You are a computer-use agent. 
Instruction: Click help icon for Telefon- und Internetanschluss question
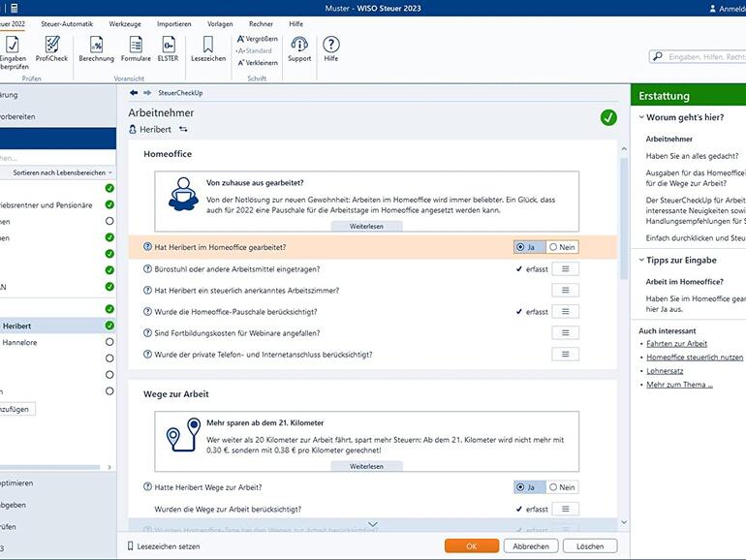pos(147,355)
